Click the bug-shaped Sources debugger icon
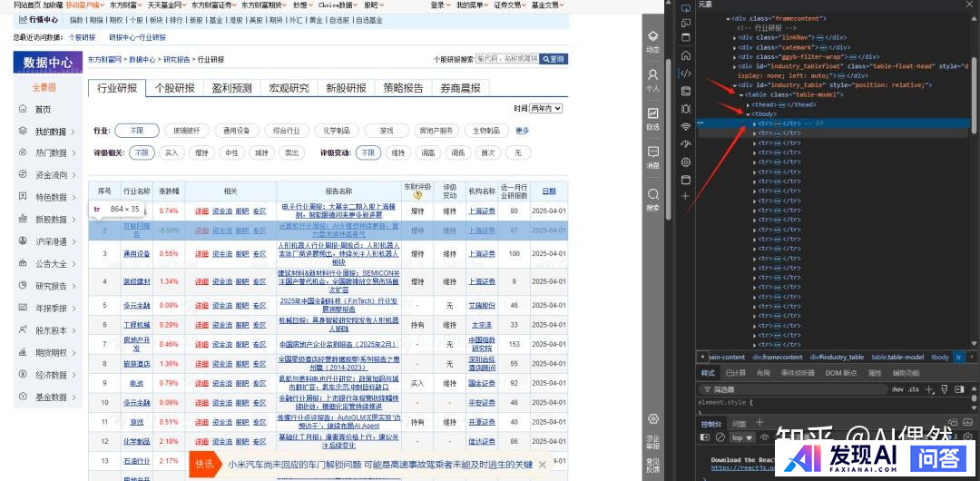The width and height of the screenshot is (980, 481). tap(686, 109)
